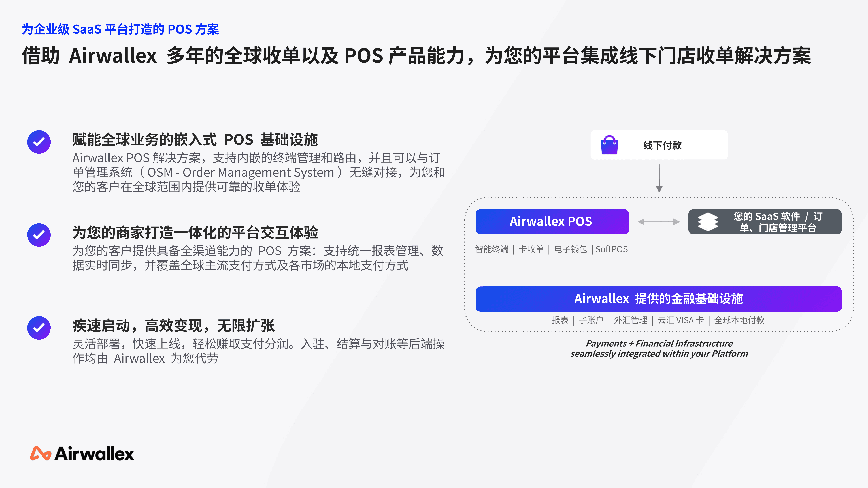The image size is (868, 488).
Task: Click the checkmark icon beside 赋能全球业务的嵌入式 POS 基础设施
Action: 39,142
